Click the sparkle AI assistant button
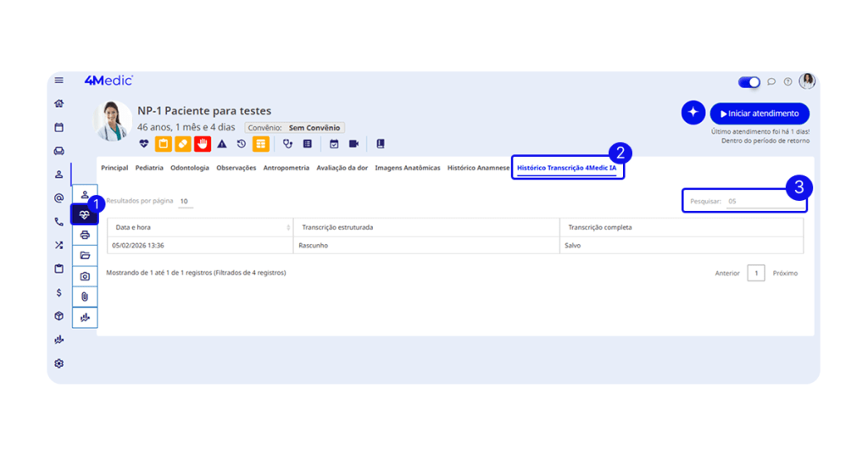This screenshot has height=455, width=868. [693, 113]
